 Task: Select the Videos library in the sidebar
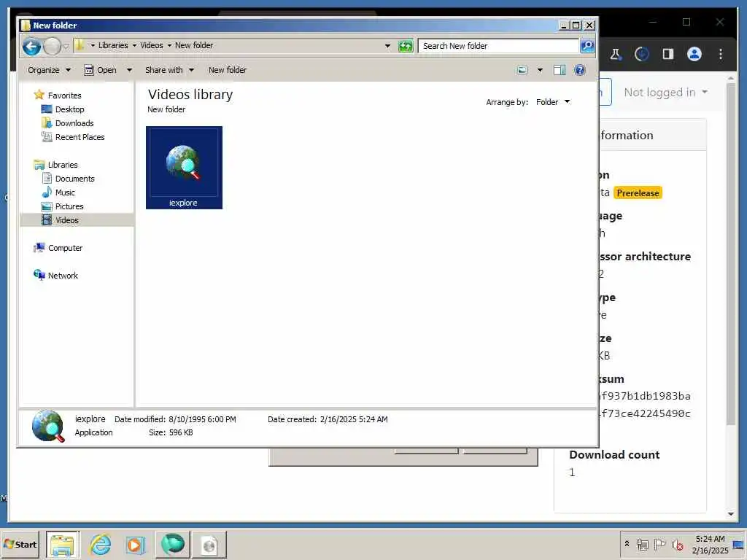tap(66, 220)
